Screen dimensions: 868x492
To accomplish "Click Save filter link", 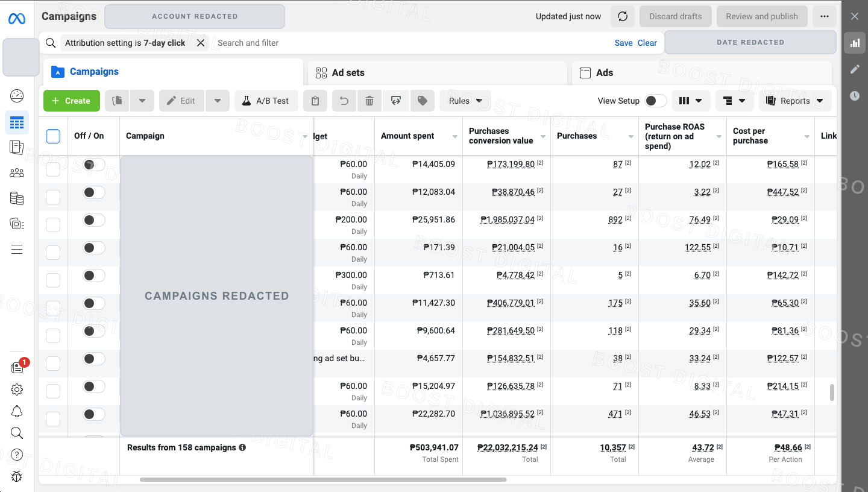I will tap(624, 43).
